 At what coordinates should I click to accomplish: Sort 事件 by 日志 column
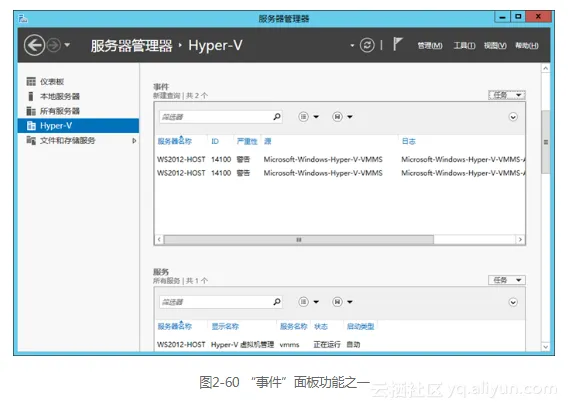[409, 141]
